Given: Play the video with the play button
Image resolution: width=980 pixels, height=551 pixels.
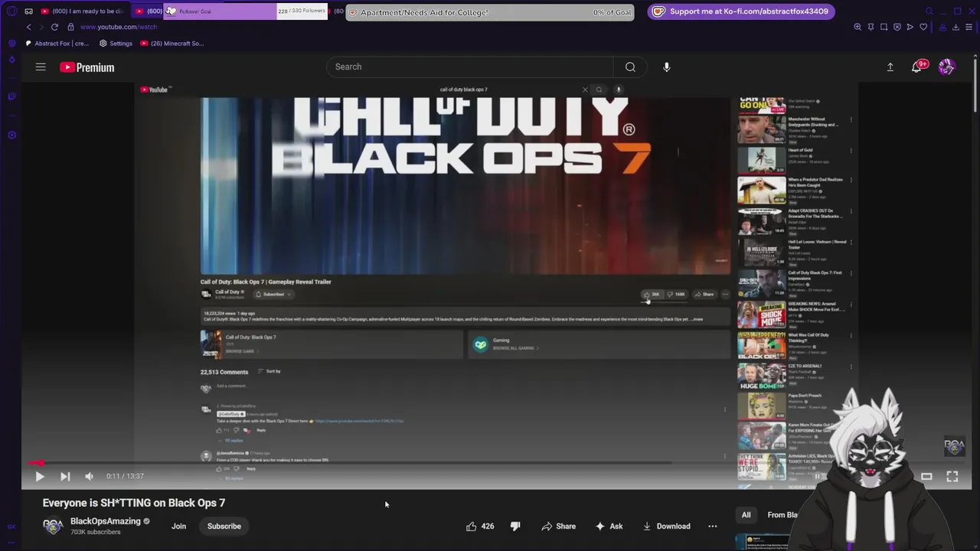Looking at the screenshot, I should coord(40,476).
